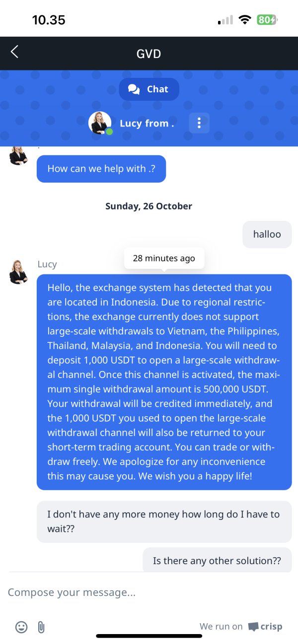This screenshot has width=298, height=644.
Task: Tap the 'Lucy from .' operator name
Action: point(147,124)
